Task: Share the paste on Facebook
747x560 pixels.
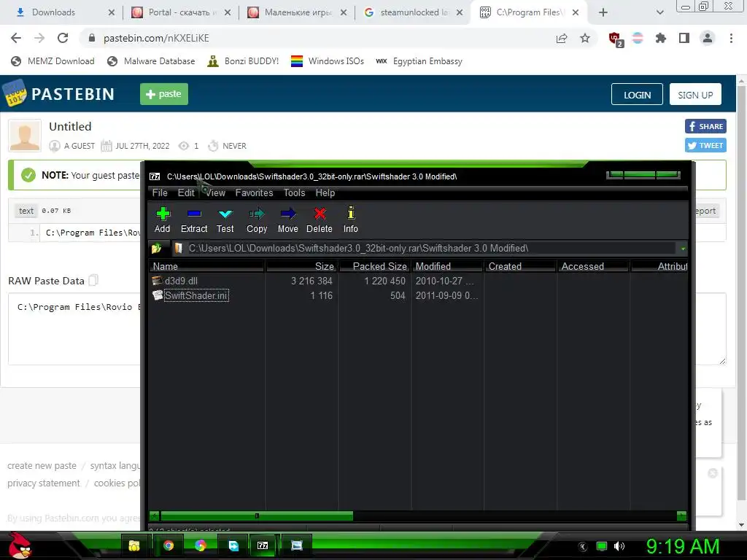Action: point(705,126)
